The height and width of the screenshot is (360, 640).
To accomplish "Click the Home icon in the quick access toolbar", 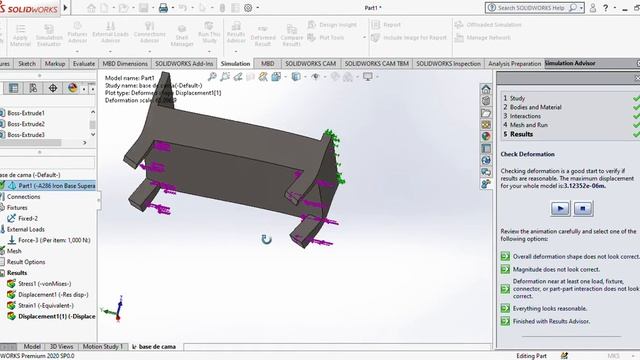I will click(x=91, y=8).
